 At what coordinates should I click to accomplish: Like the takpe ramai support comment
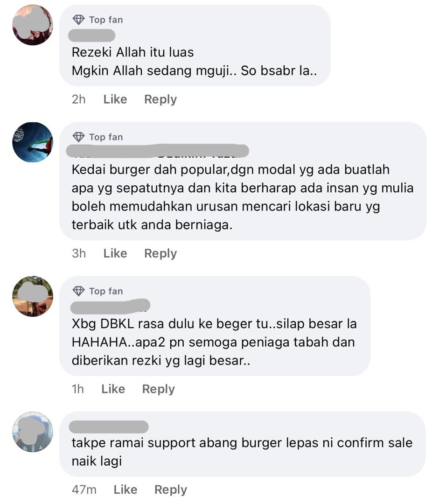(125, 490)
